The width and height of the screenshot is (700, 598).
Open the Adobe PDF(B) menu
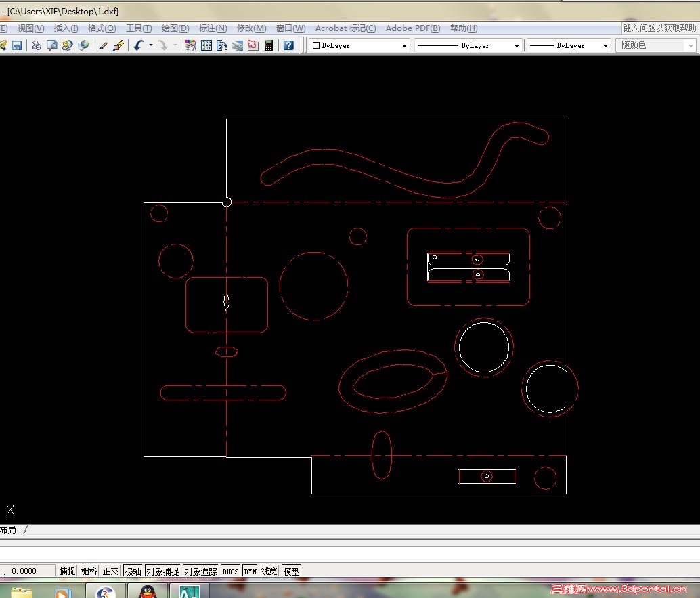pos(413,28)
